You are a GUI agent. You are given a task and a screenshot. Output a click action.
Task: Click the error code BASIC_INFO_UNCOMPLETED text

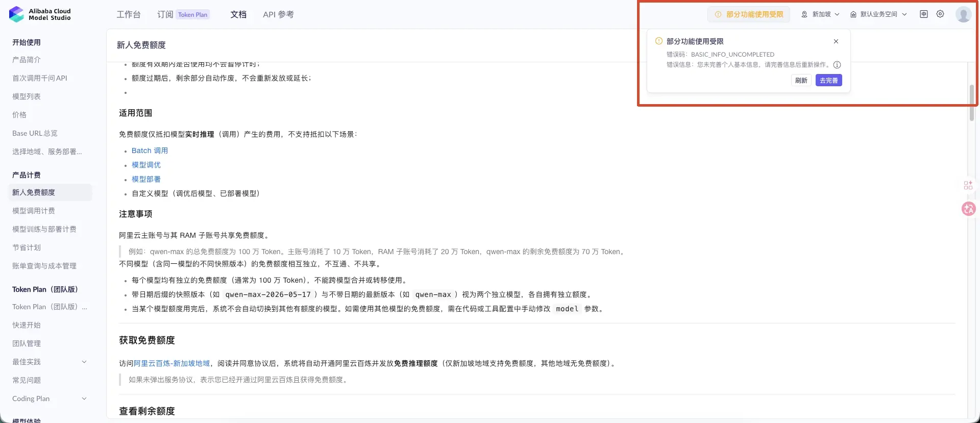point(732,54)
